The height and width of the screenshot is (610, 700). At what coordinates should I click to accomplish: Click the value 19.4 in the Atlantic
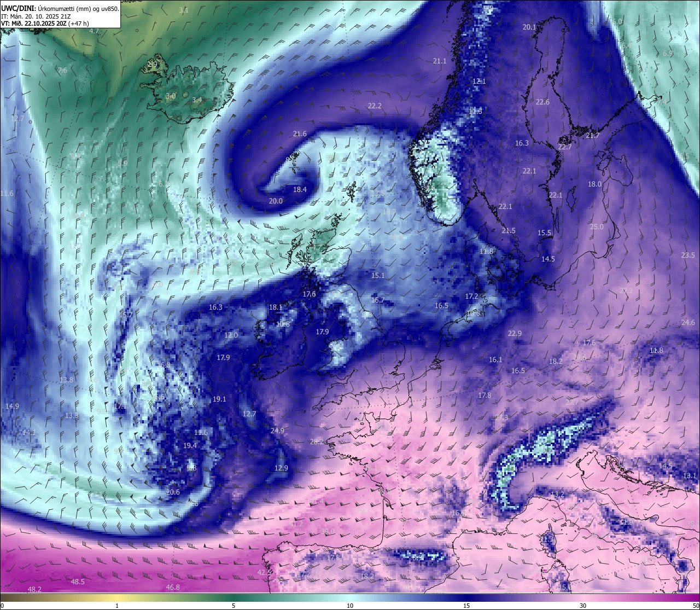tap(190, 445)
